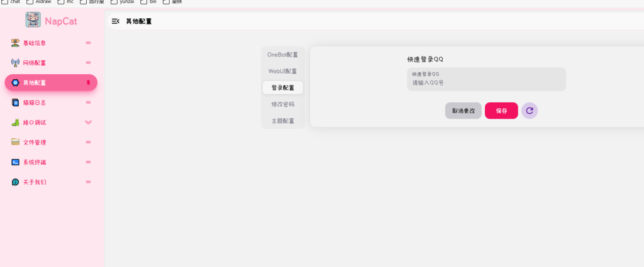Switch to the WebUI配置 tab
Image resolution: width=644 pixels, height=267 pixels.
[282, 71]
